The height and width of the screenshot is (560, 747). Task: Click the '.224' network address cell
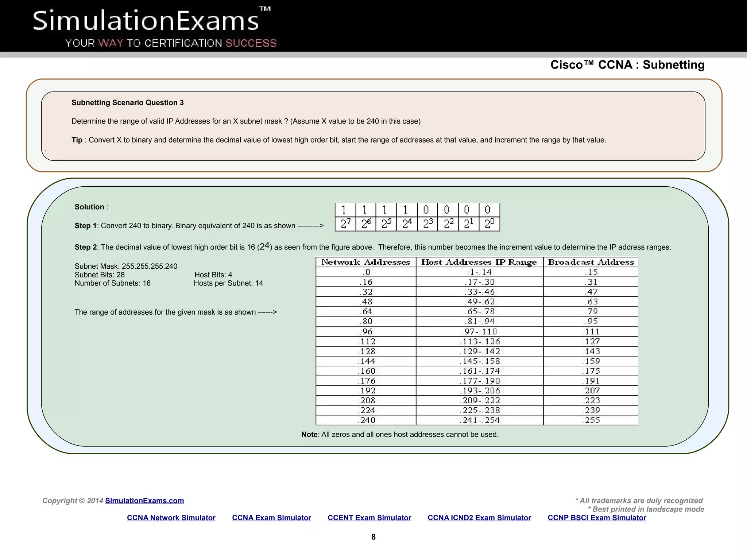pos(366,410)
